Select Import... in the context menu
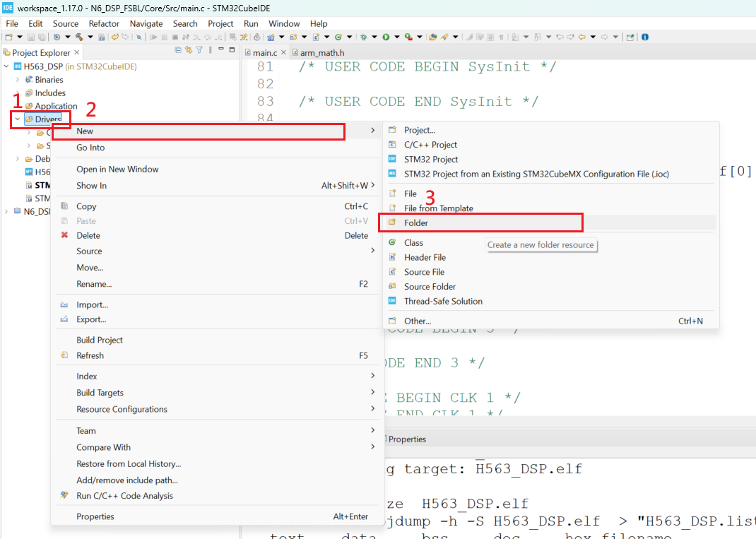 [217, 304]
